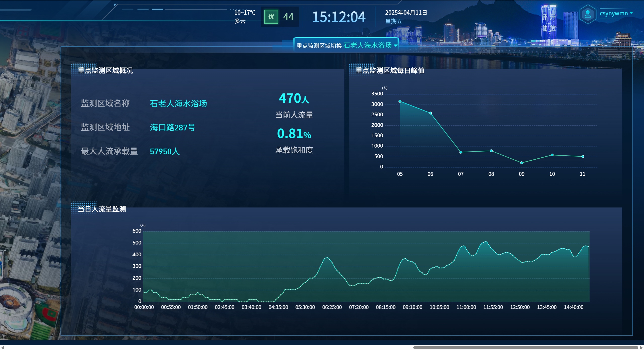Select the day 09 data point on peak chart
The width and height of the screenshot is (644, 350).
[521, 163]
